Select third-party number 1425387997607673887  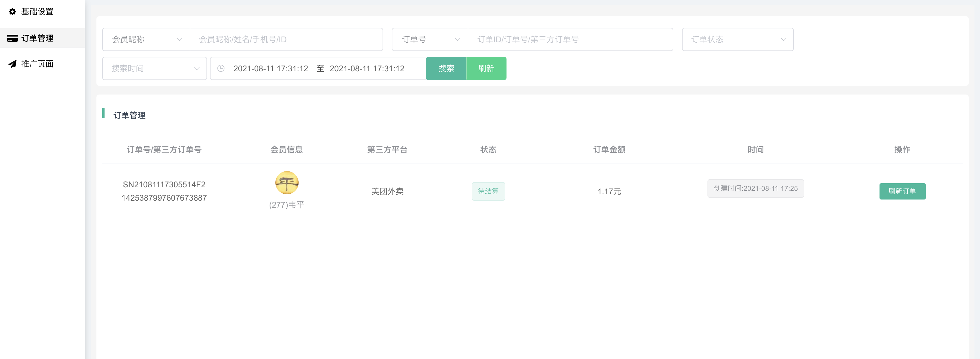[x=164, y=198]
